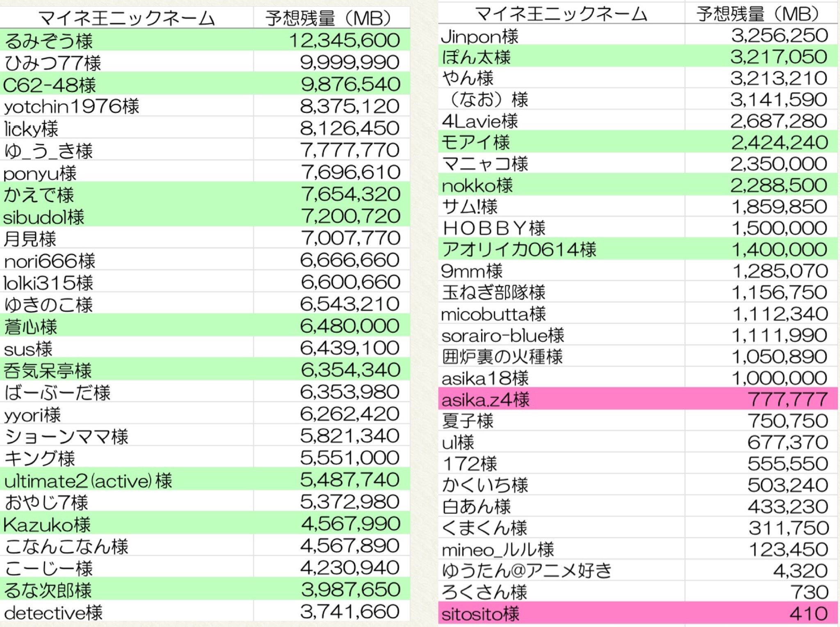Viewport: 840px width, 627px height.
Task: Select the 12,345,600 value cell
Action: [344, 41]
